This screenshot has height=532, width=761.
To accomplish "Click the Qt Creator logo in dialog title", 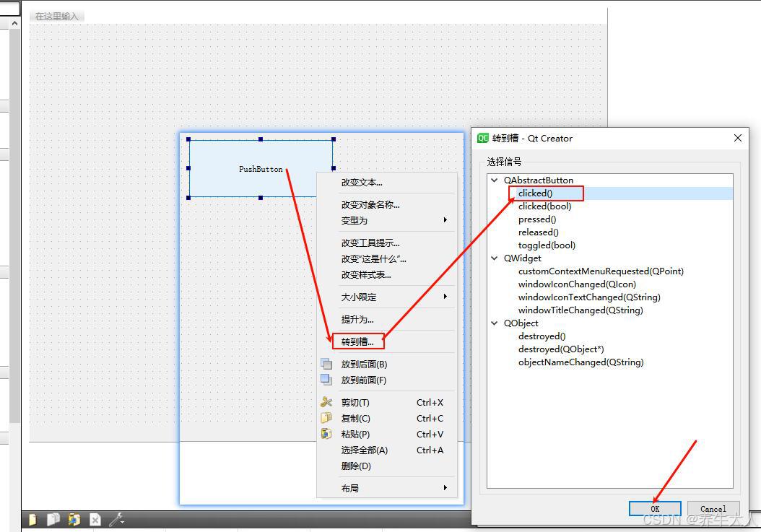I will click(482, 139).
